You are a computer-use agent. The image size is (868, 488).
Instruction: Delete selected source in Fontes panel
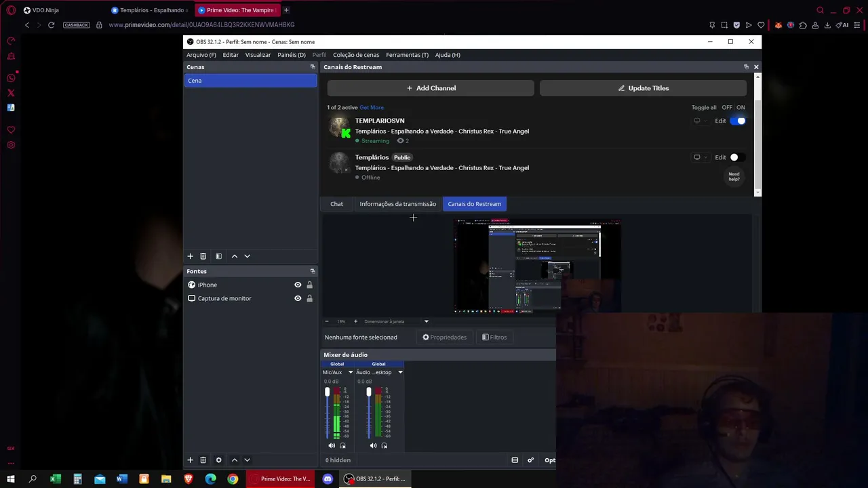pyautogui.click(x=203, y=460)
